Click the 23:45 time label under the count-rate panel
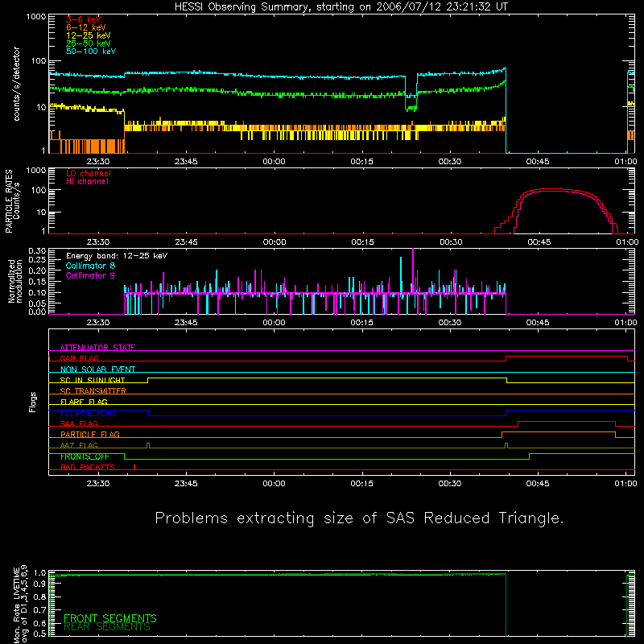Screen dimensions: 644x644 click(x=186, y=162)
